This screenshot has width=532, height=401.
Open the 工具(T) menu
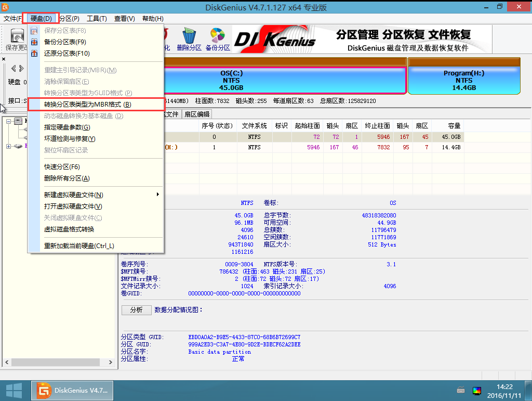click(97, 19)
